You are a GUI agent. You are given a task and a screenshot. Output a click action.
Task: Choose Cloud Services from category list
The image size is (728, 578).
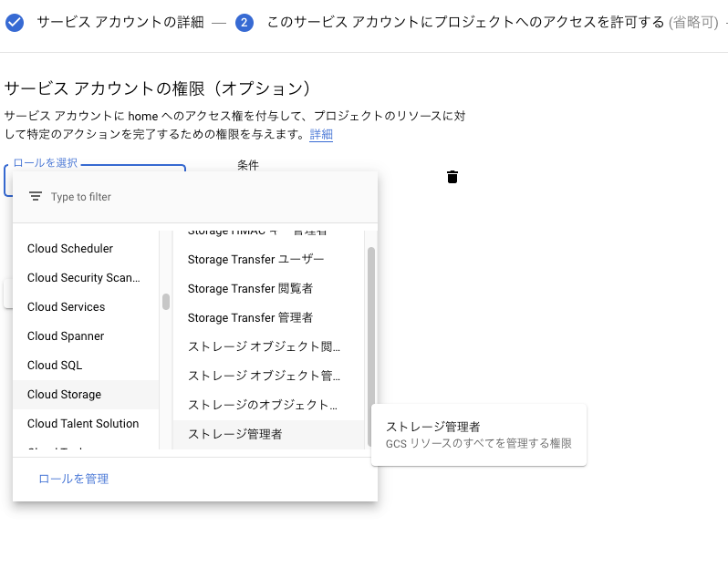click(x=66, y=307)
